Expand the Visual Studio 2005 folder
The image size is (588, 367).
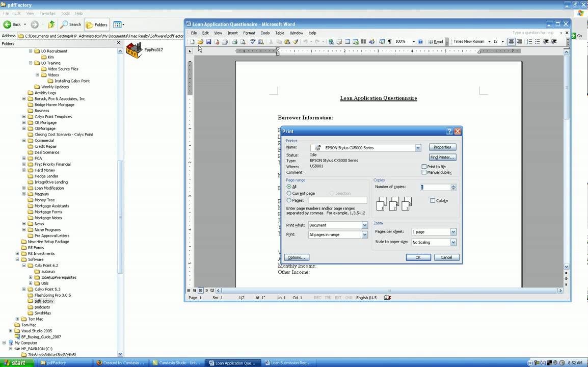11,331
